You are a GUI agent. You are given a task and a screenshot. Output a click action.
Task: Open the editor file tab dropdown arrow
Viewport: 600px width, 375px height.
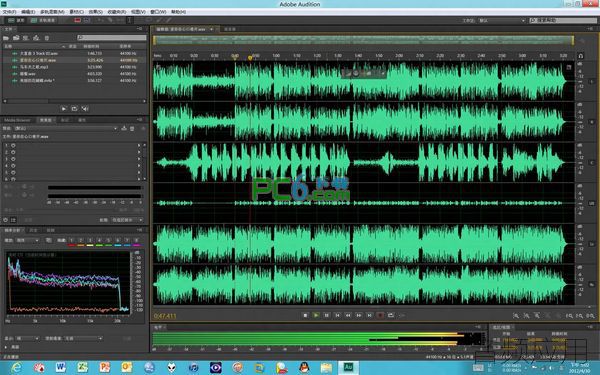pyautogui.click(x=211, y=29)
